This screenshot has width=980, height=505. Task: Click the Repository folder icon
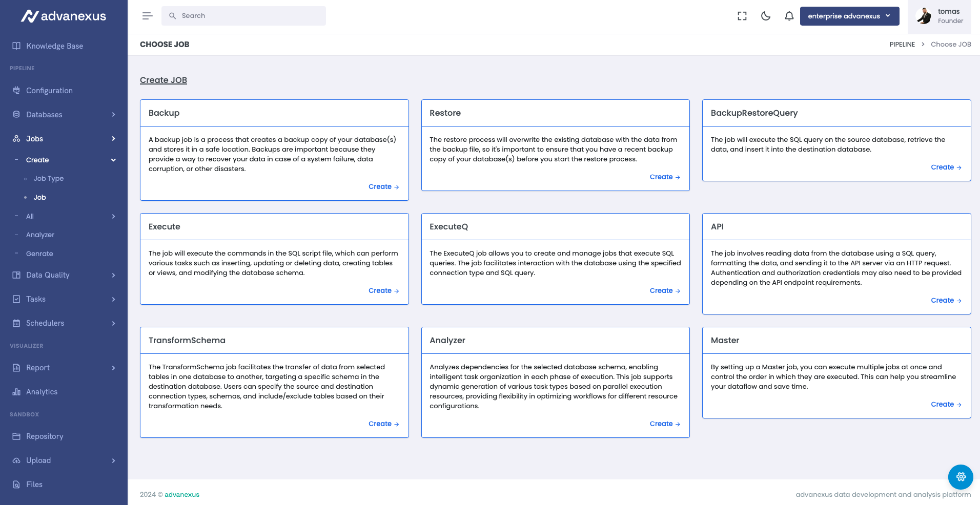16,436
